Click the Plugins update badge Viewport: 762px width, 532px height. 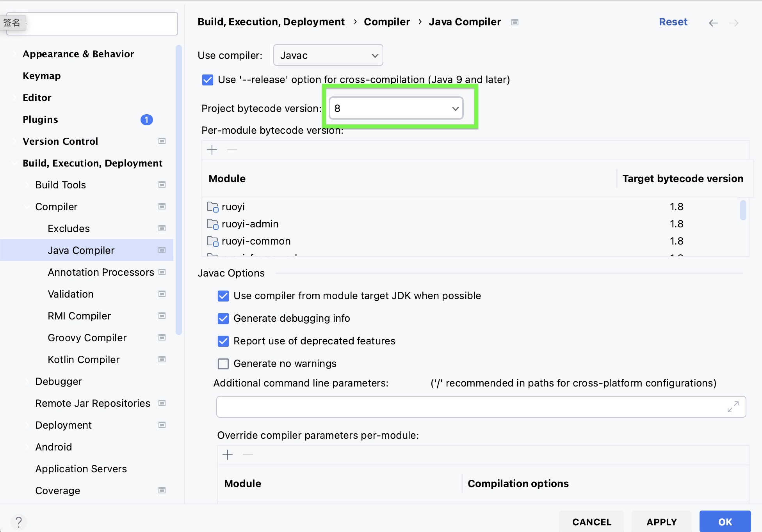(x=146, y=119)
